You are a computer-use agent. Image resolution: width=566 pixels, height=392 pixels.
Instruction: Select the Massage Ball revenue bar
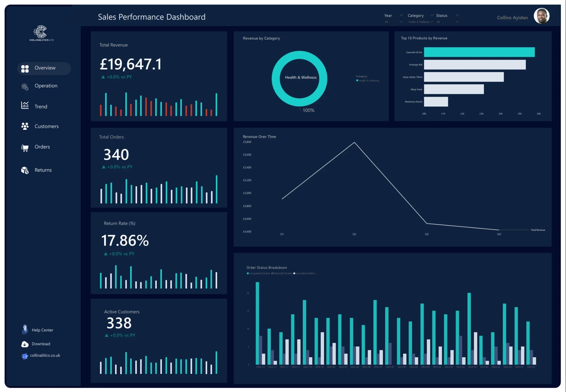pos(475,64)
